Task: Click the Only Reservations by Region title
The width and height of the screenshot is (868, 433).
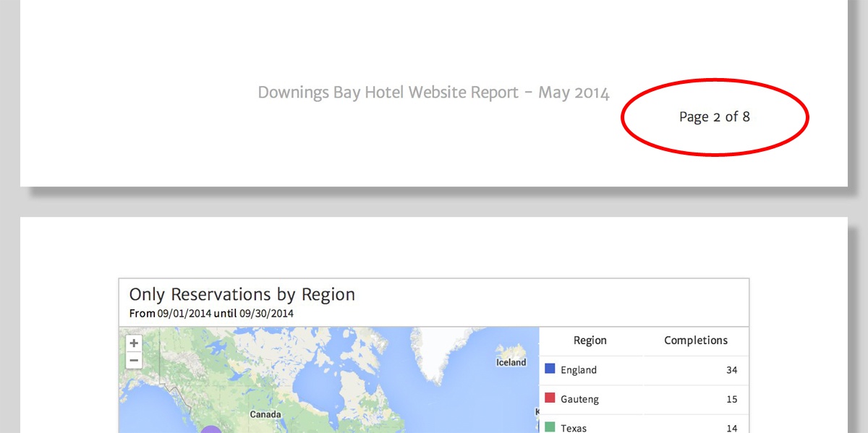Action: 242,295
